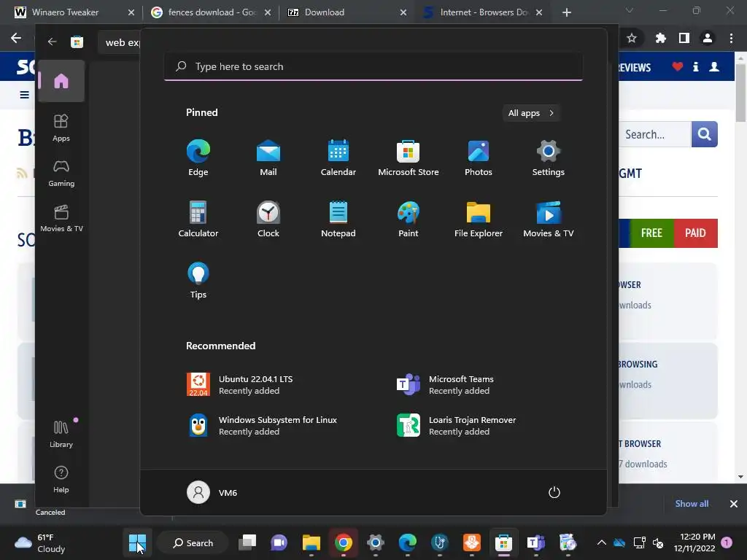Screen dimensions: 747x560
Task: Open Chrome extensions puzzle icon
Action: (660, 38)
